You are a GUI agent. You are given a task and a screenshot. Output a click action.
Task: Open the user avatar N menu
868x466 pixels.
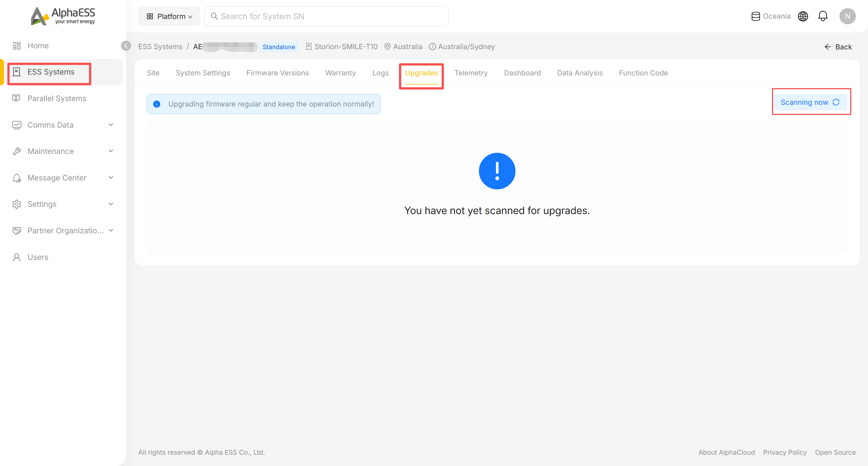pos(847,16)
